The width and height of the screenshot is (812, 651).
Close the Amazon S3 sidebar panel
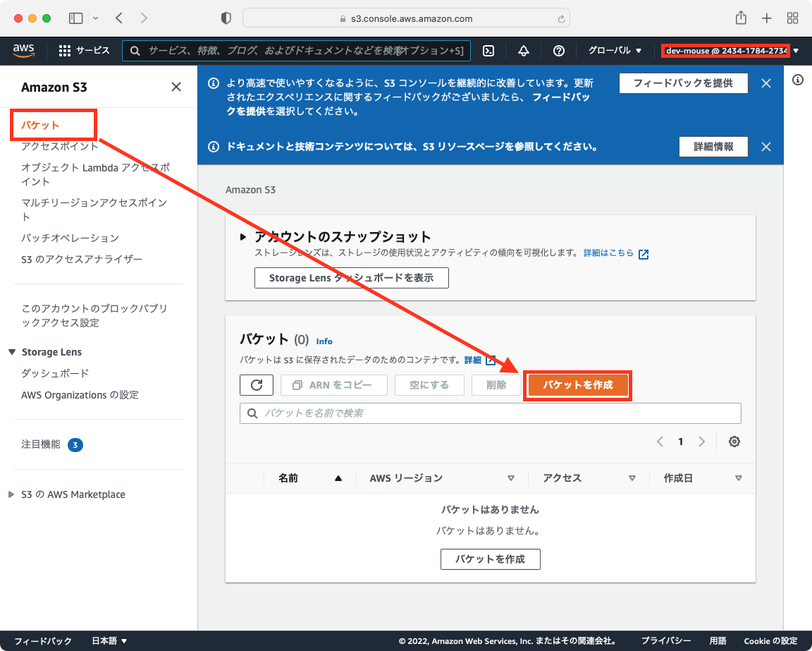point(176,87)
